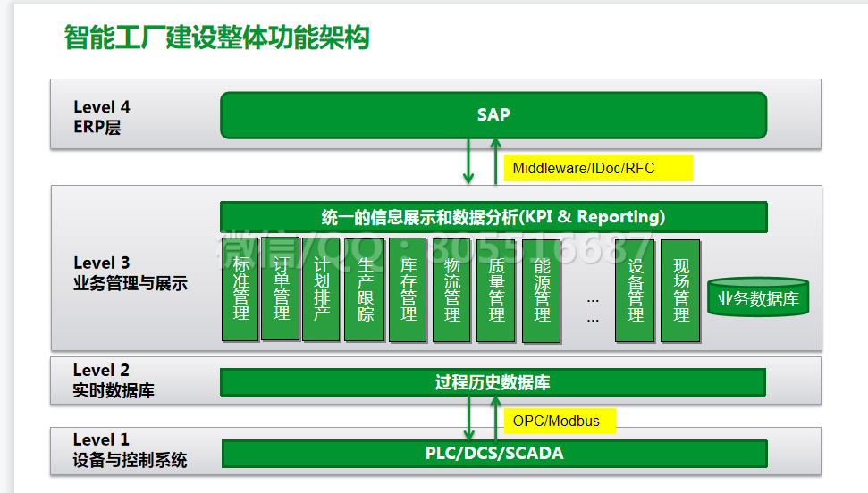Select the PLC/DCS/SCADA bar

[x=494, y=453]
